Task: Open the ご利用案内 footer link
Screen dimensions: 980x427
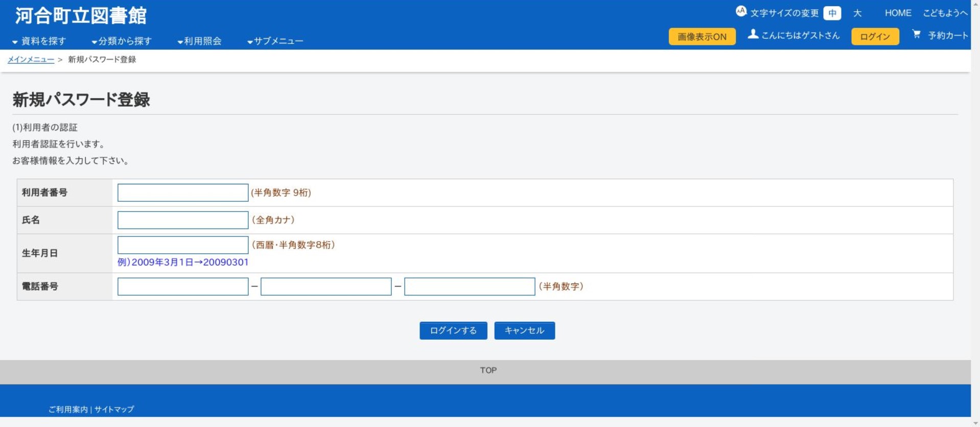Action: click(x=68, y=410)
